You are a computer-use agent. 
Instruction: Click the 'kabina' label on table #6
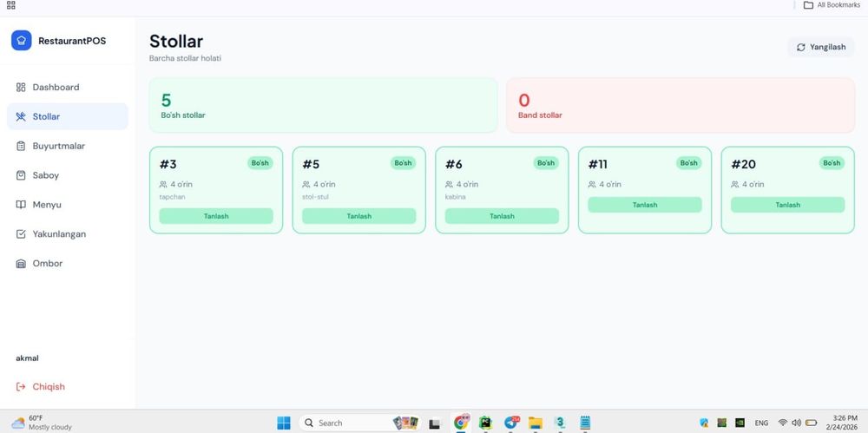point(455,197)
